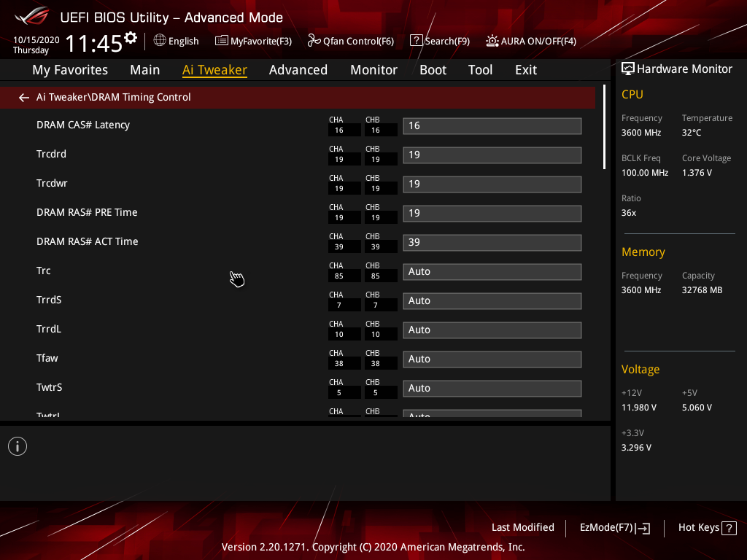747x560 pixels.
Task: Select the TwtrS row label
Action: [49, 387]
